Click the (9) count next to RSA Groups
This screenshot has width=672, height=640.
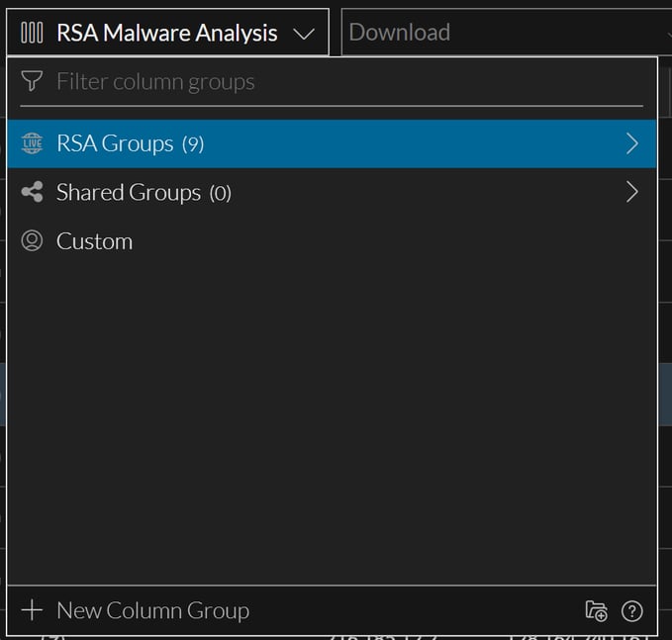click(x=193, y=144)
